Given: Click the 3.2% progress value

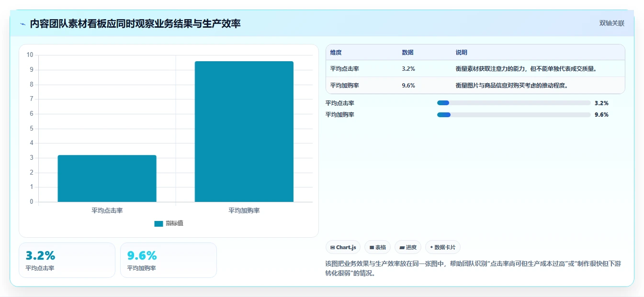Looking at the screenshot, I should click(601, 103).
